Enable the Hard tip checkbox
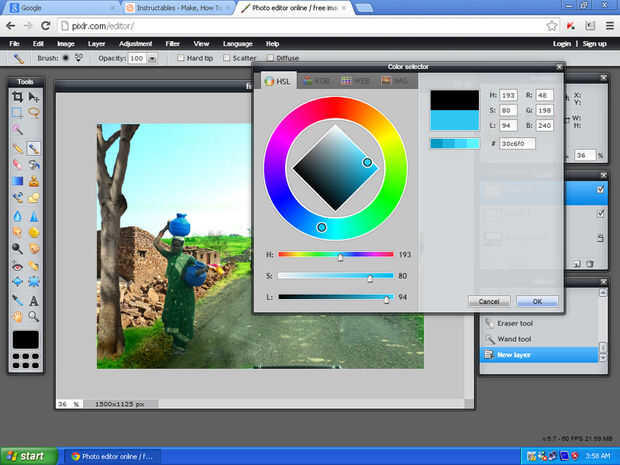This screenshot has width=620, height=465. tap(180, 58)
